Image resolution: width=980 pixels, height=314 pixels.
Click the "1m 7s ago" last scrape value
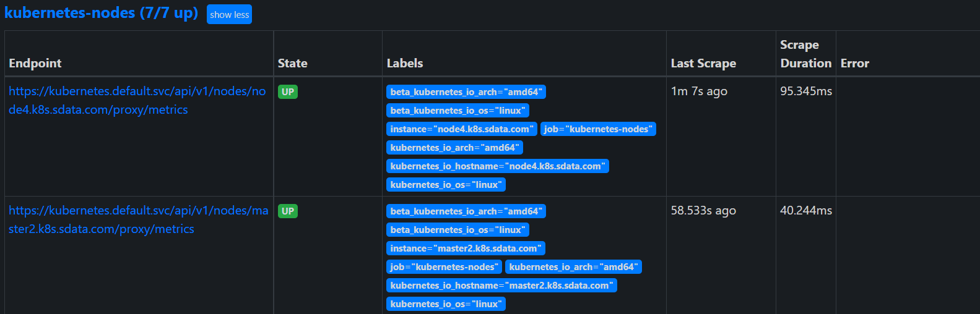tap(699, 91)
